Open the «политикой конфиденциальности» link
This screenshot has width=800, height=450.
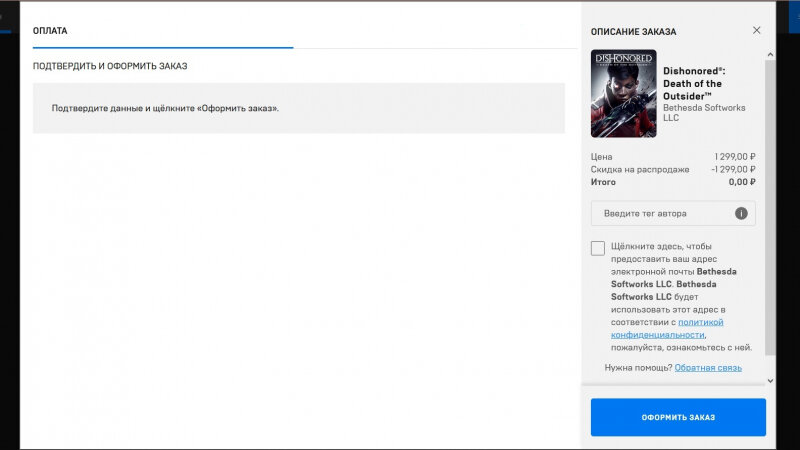point(667,329)
